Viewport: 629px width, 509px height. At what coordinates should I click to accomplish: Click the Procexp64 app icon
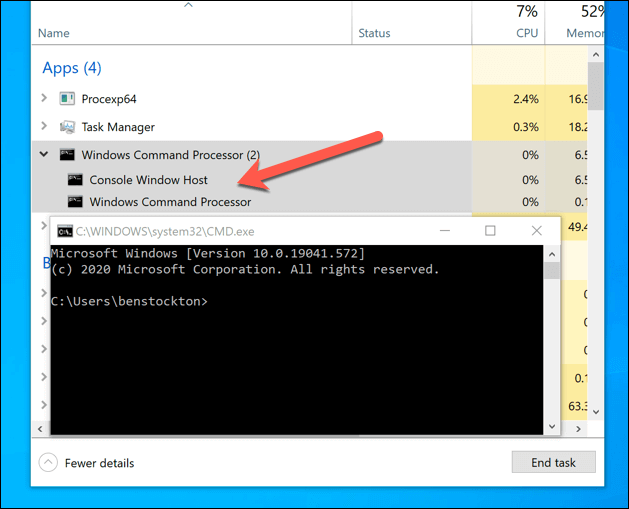68,98
